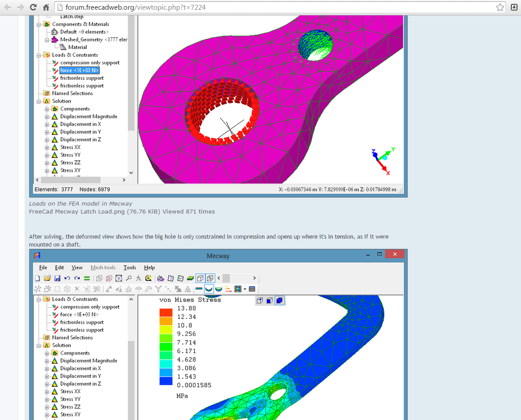Open the Tools menu
Image resolution: width=521 pixels, height=420 pixels.
[129, 268]
